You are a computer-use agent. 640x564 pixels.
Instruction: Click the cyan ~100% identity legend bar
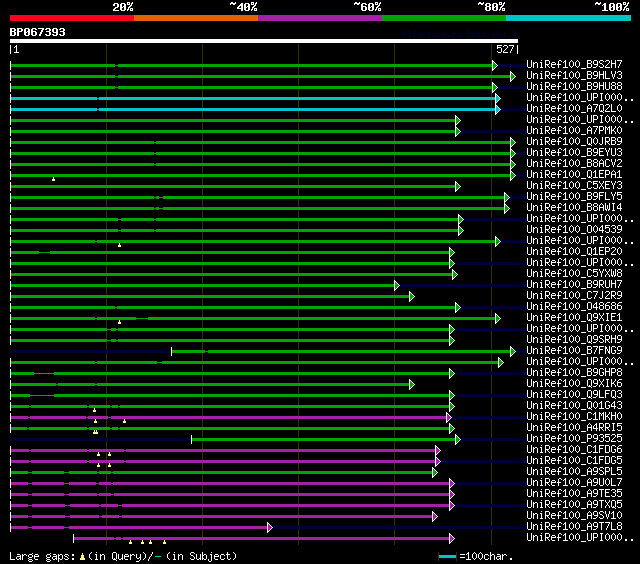pos(567,18)
